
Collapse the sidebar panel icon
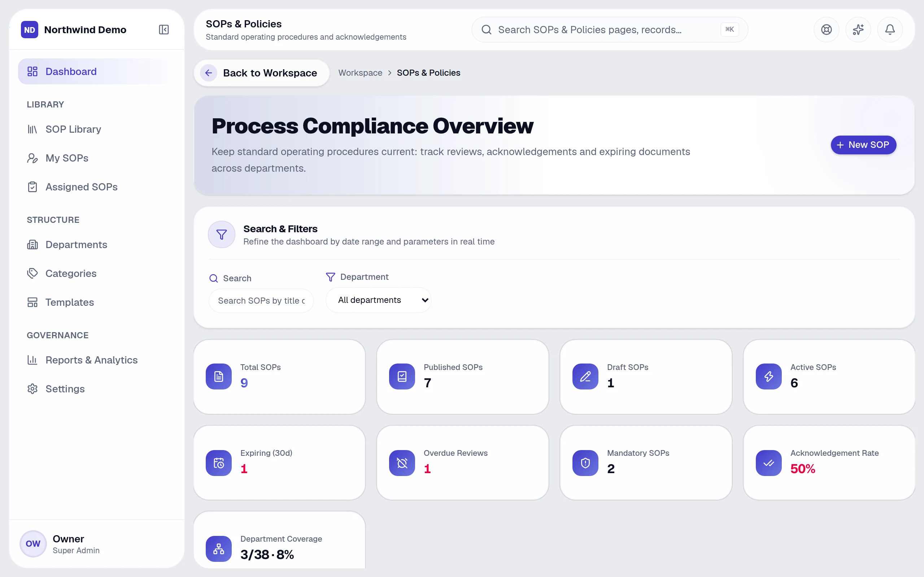click(164, 29)
